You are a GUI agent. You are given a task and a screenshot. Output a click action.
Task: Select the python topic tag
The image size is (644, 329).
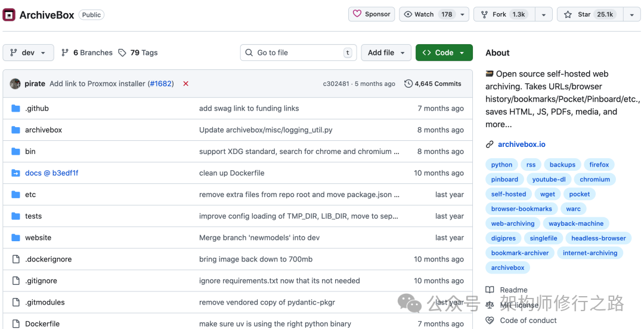point(502,165)
